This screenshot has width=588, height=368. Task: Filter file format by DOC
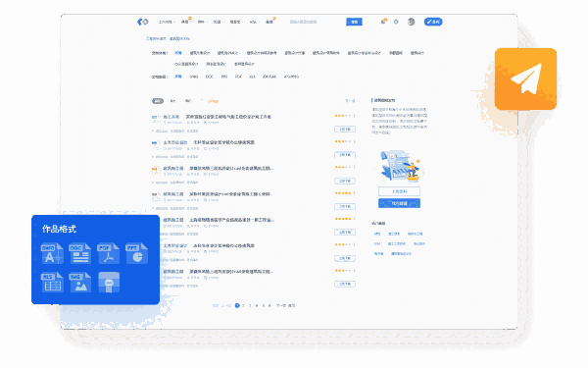(210, 77)
